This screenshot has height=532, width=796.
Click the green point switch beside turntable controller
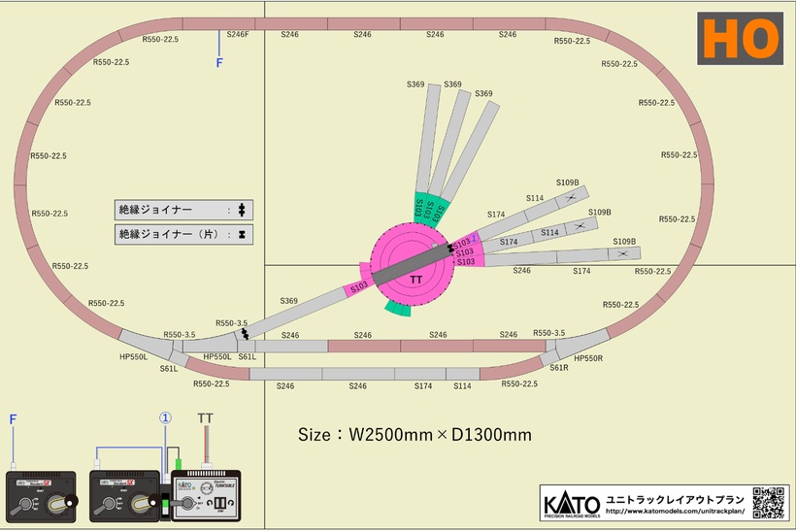[166, 504]
